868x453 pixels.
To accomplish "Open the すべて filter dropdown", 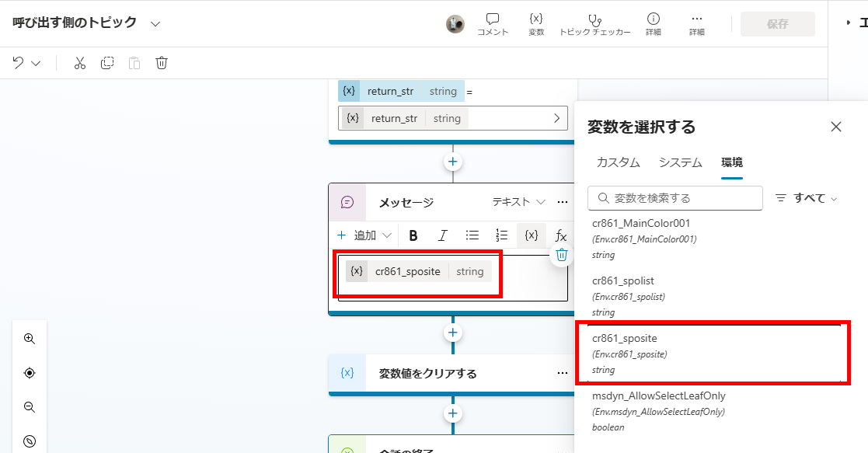I will (807, 198).
